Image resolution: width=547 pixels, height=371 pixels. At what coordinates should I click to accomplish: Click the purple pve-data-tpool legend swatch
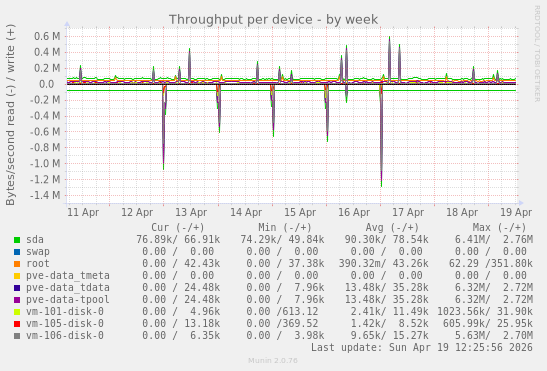(17, 300)
